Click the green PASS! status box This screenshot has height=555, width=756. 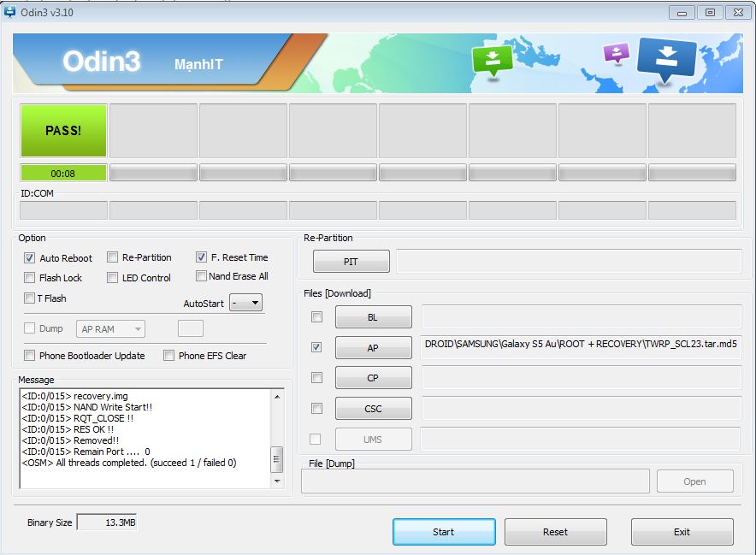(x=63, y=131)
